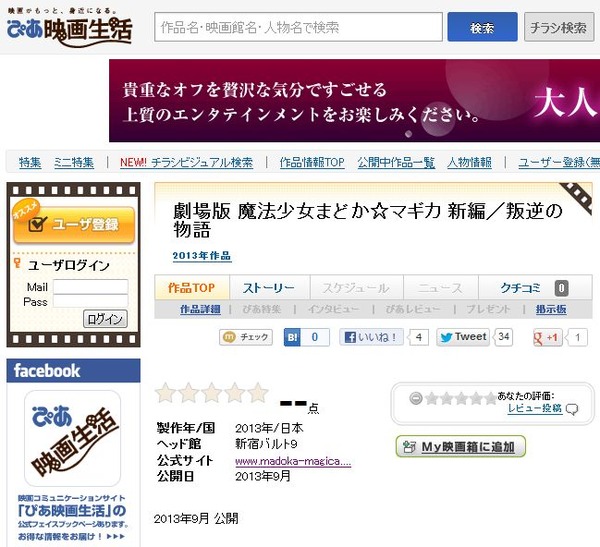Click the Hatena B! bookmark icon
Viewport: 600px width, 547px height.
coord(292,337)
